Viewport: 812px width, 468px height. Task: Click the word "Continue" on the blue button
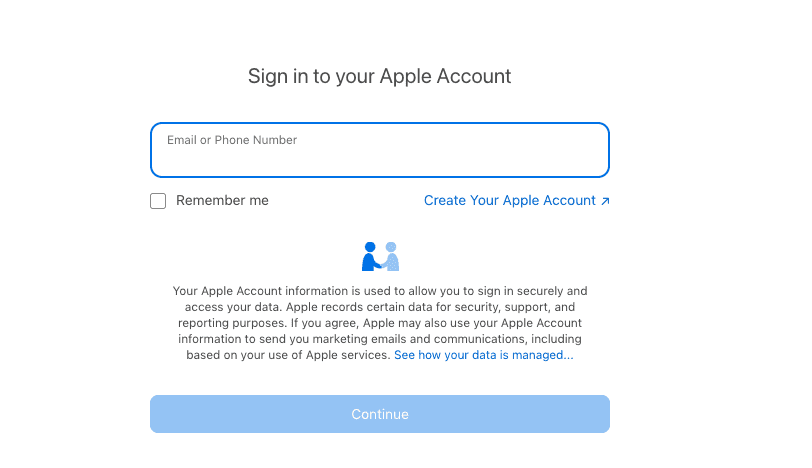[379, 414]
